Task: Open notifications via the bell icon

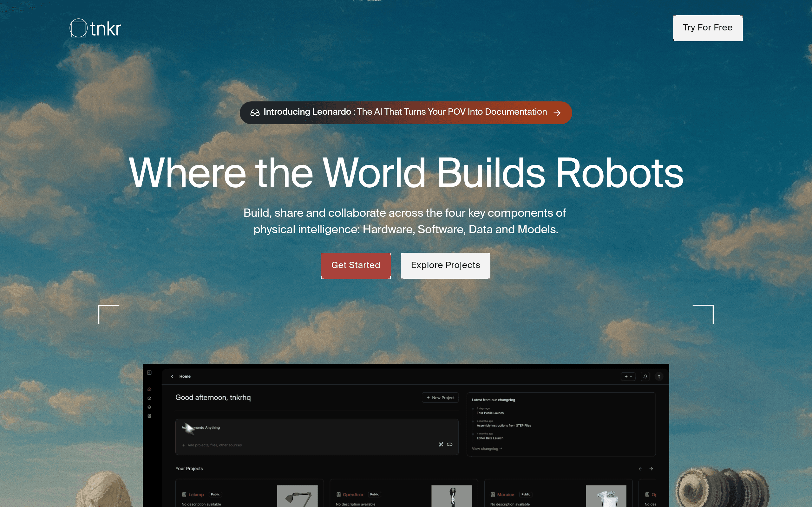Action: coord(645,376)
